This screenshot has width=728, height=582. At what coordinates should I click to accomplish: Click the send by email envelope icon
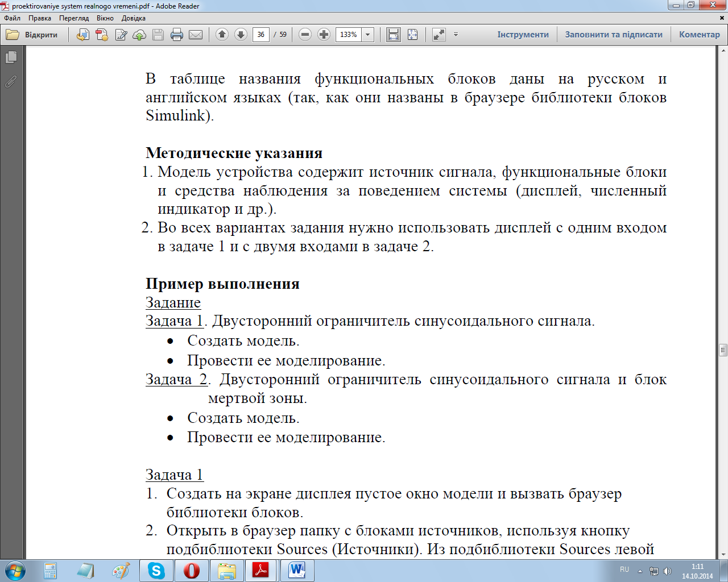[x=196, y=35]
